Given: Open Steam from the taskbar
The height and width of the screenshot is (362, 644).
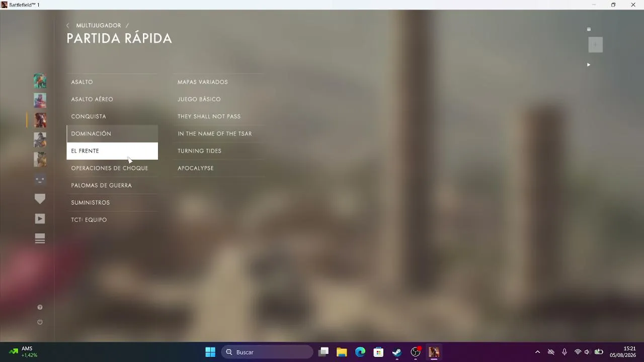Looking at the screenshot, I should click(397, 352).
